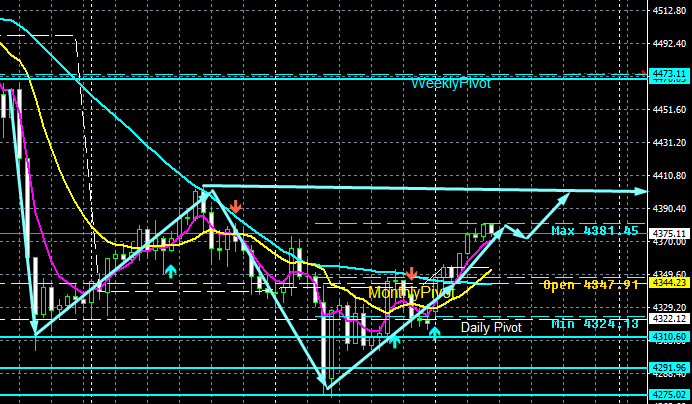Click the 4329.20 price axis value

point(669,307)
